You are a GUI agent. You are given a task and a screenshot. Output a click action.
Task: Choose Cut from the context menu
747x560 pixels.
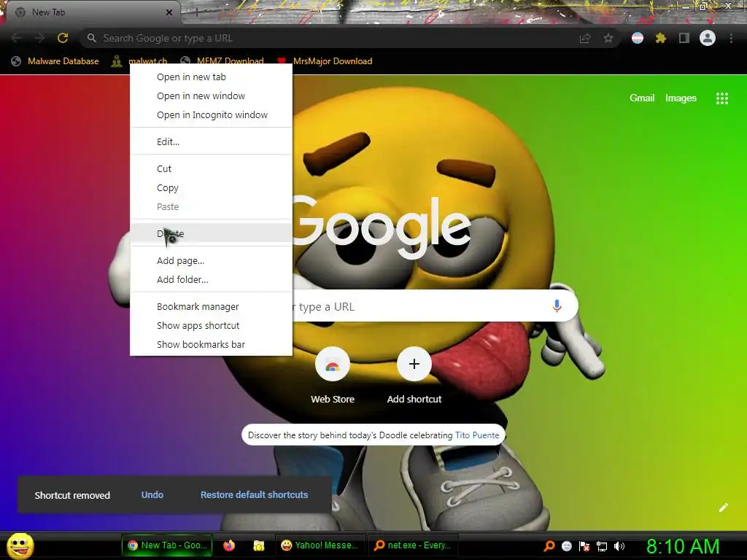click(x=211, y=169)
